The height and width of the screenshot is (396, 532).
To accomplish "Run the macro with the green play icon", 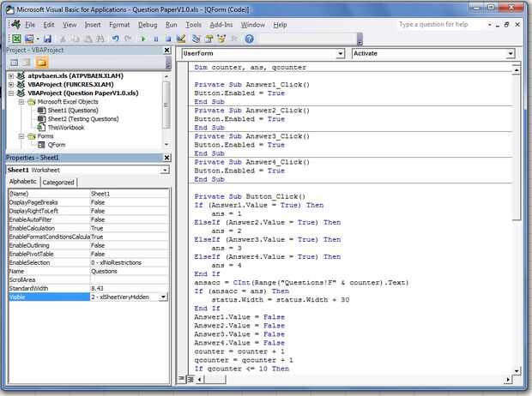I will (142, 39).
